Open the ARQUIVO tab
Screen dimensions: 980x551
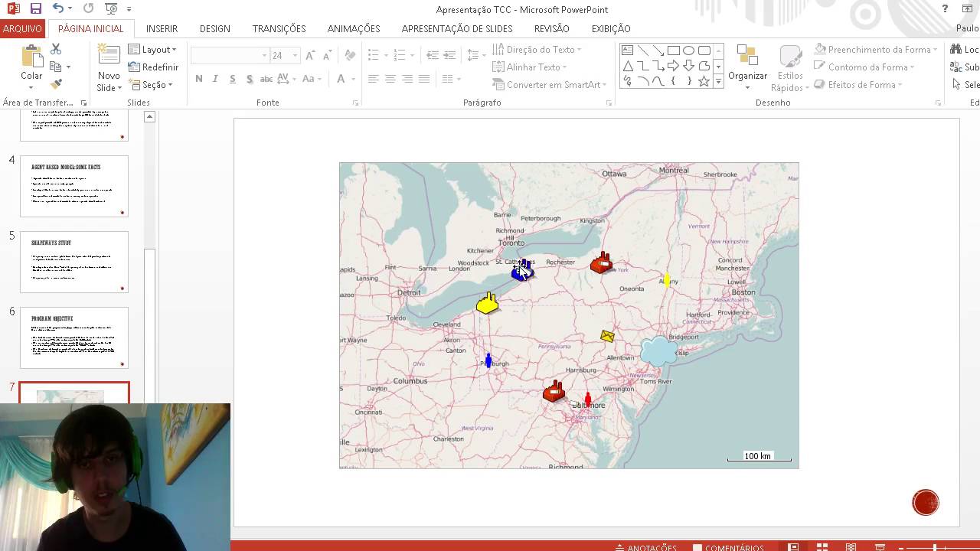(22, 28)
